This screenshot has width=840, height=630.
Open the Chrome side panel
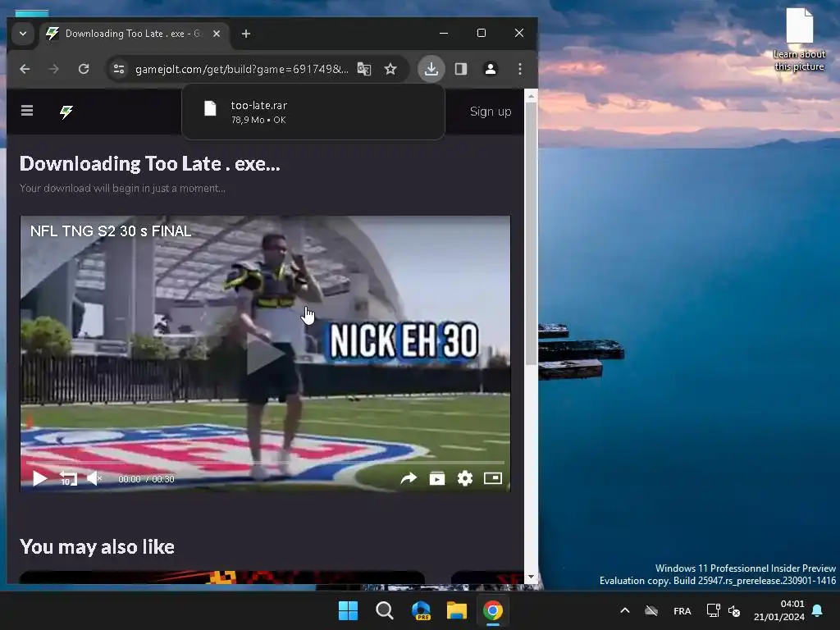tap(461, 69)
